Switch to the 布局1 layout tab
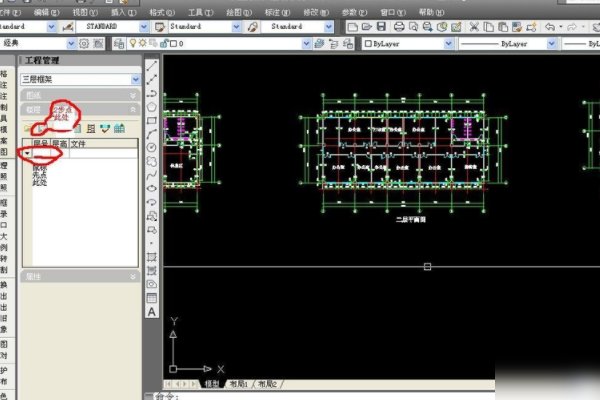 click(x=237, y=384)
